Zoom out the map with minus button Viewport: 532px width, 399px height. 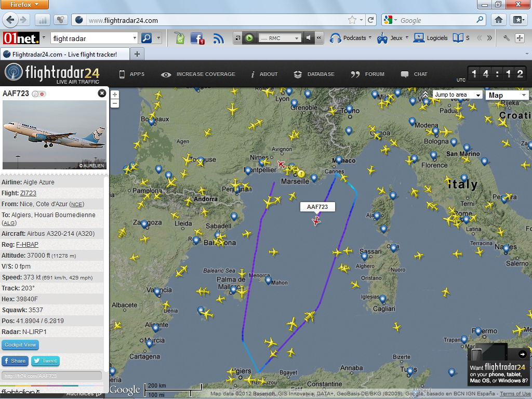115,103
